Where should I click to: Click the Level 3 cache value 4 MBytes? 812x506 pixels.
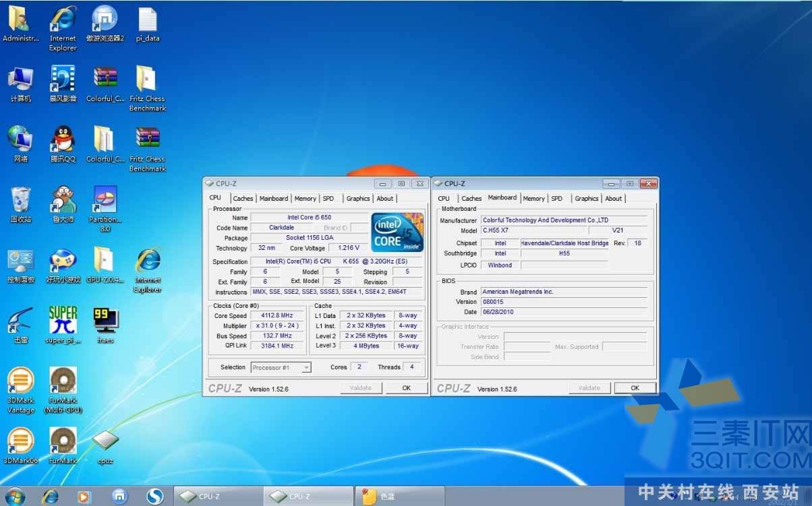point(366,346)
